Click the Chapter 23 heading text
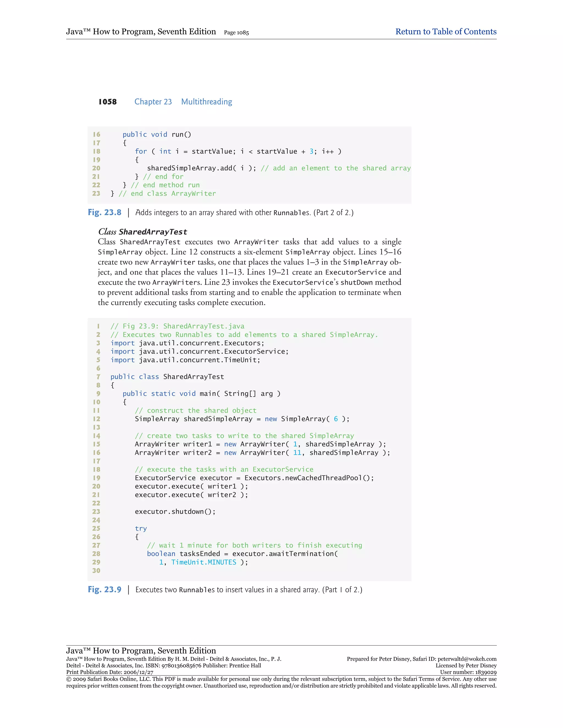The height and width of the screenshot is (728, 563). click(x=153, y=102)
